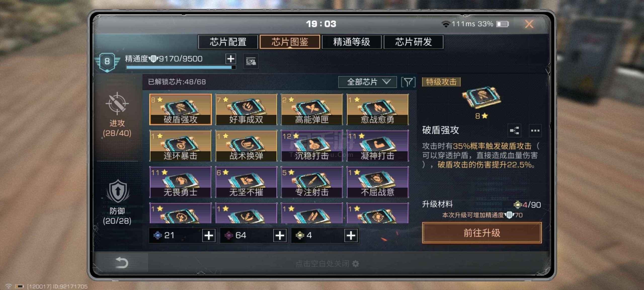Screen dimensions: 644x290
Task: Switch to the 芯片配置 tab
Action: tap(228, 42)
